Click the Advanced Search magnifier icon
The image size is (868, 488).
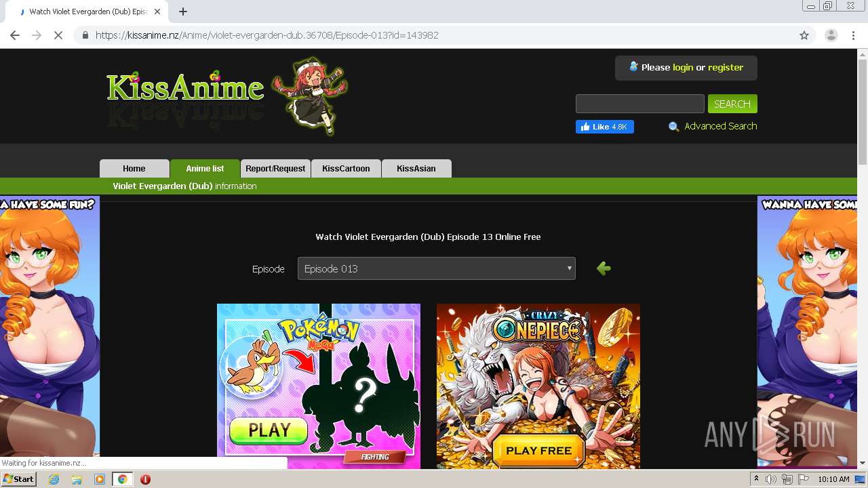pos(673,127)
